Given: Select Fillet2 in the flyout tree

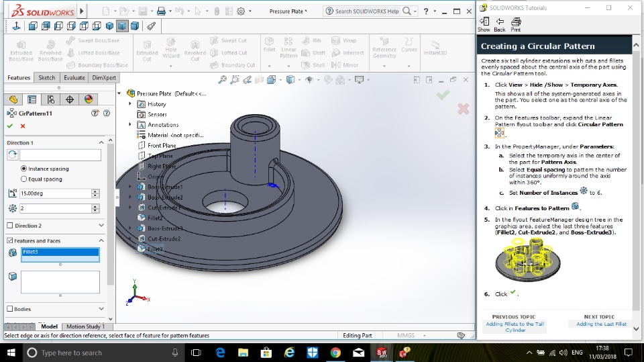Looking at the screenshot, I should (x=155, y=218).
